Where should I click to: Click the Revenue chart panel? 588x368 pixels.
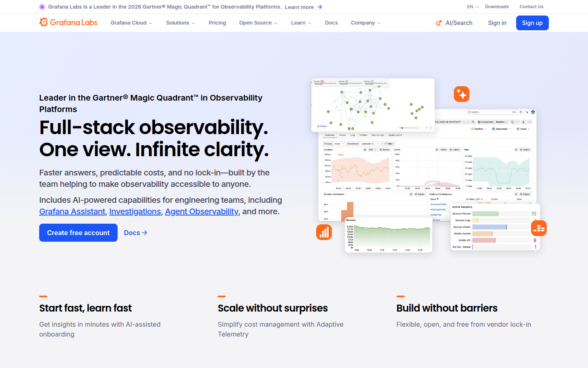(x=389, y=235)
